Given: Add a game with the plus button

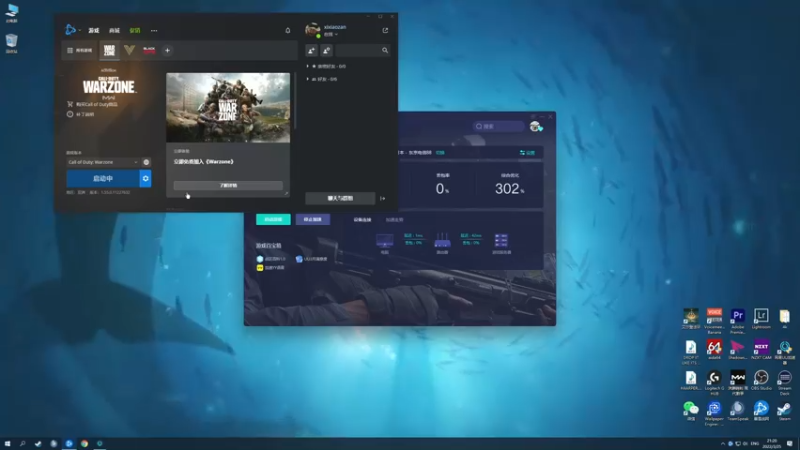Looking at the screenshot, I should click(x=167, y=51).
